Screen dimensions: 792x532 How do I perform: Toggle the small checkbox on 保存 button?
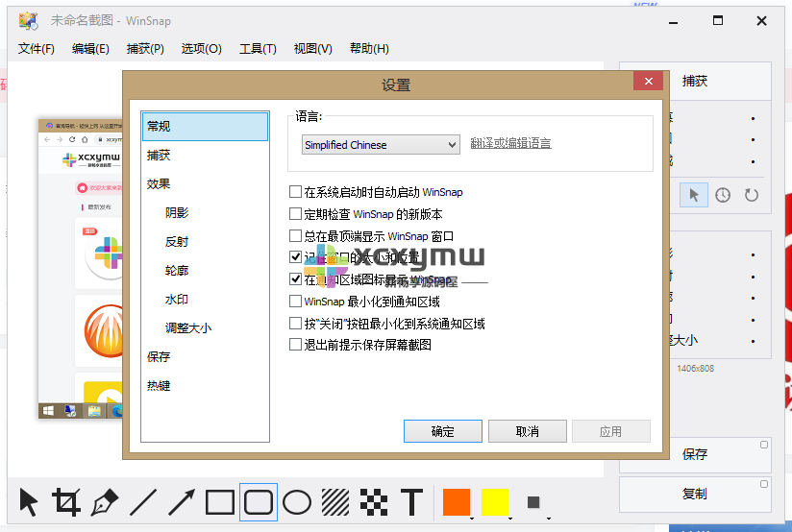pos(764,445)
